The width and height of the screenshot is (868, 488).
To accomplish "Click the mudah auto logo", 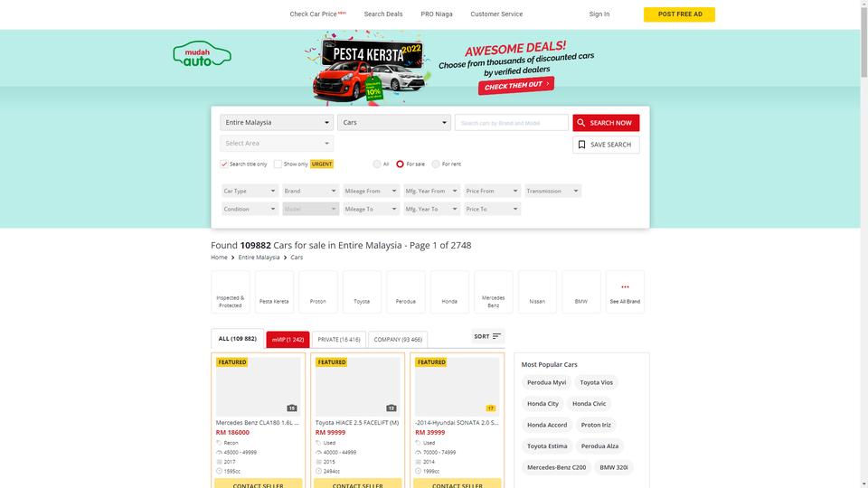I will pos(202,54).
